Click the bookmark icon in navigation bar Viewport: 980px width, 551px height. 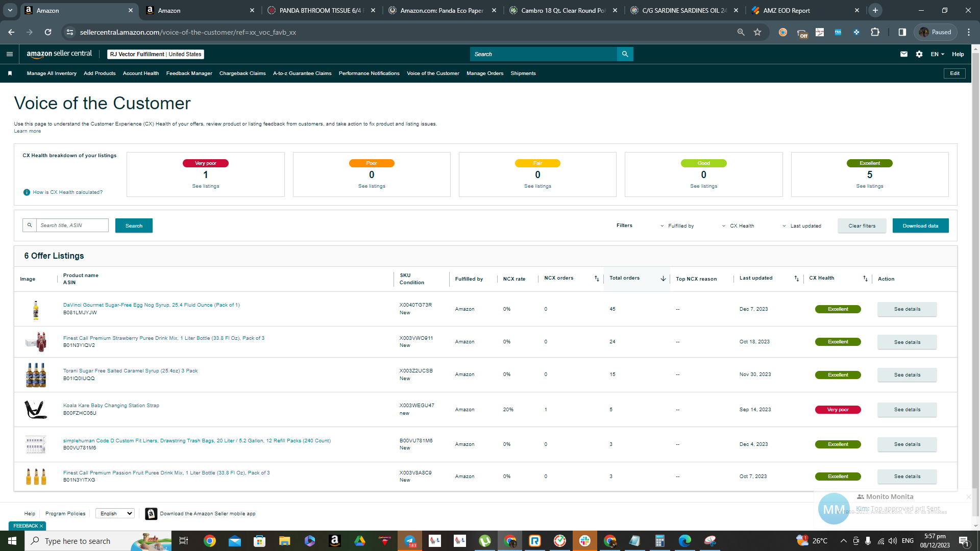tap(10, 73)
